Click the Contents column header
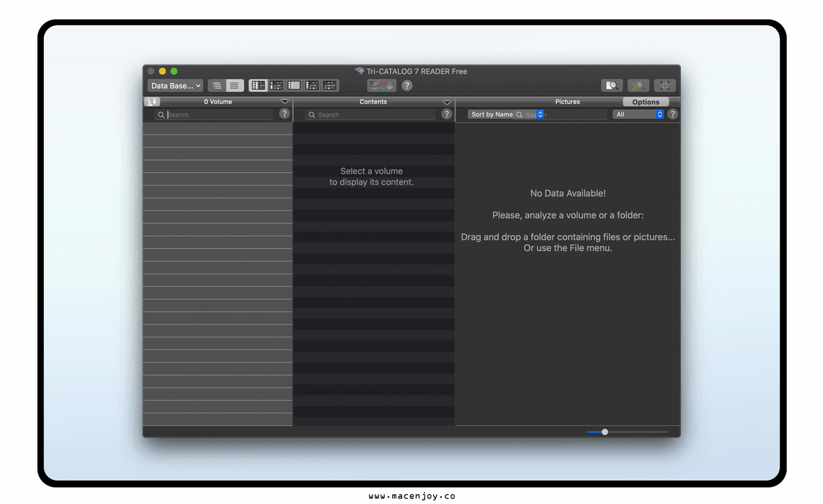Viewport: 823px width, 504px height. coord(373,101)
